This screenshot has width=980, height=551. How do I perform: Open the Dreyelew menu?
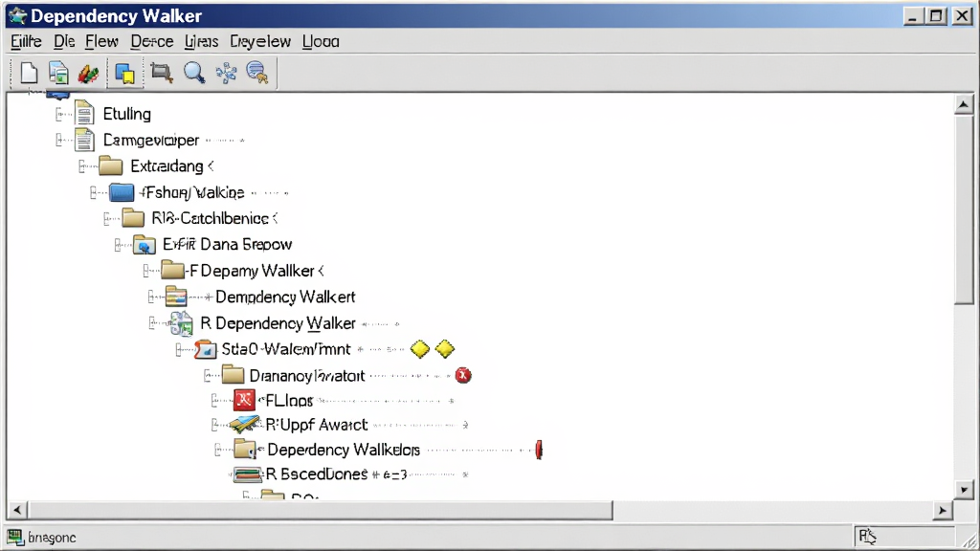click(260, 41)
